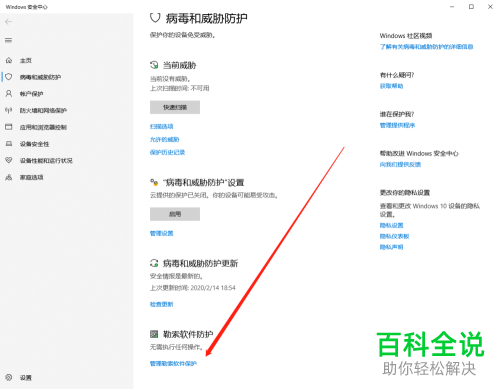Open 设置 at sidebar bottom
This screenshot has height=389, width=500.
click(x=26, y=377)
